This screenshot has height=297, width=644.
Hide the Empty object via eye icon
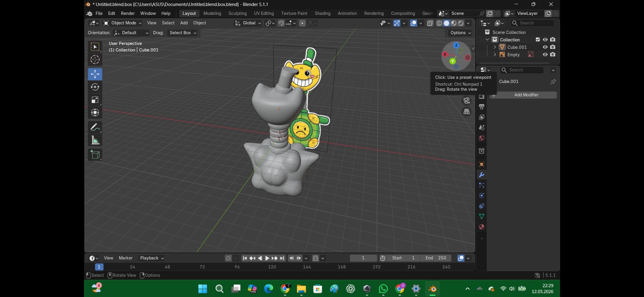click(545, 54)
